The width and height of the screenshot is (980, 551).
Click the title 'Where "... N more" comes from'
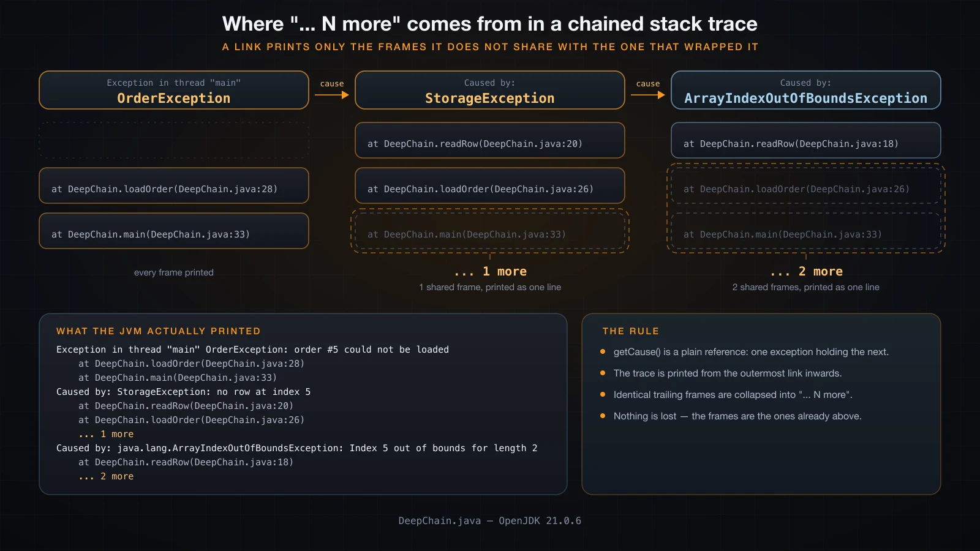click(x=490, y=24)
